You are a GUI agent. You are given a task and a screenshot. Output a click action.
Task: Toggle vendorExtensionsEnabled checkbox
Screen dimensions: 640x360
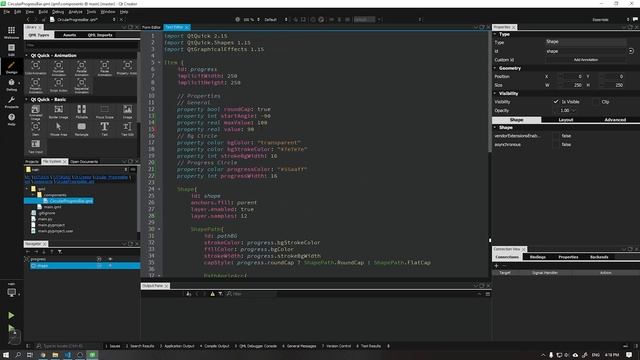click(556, 136)
